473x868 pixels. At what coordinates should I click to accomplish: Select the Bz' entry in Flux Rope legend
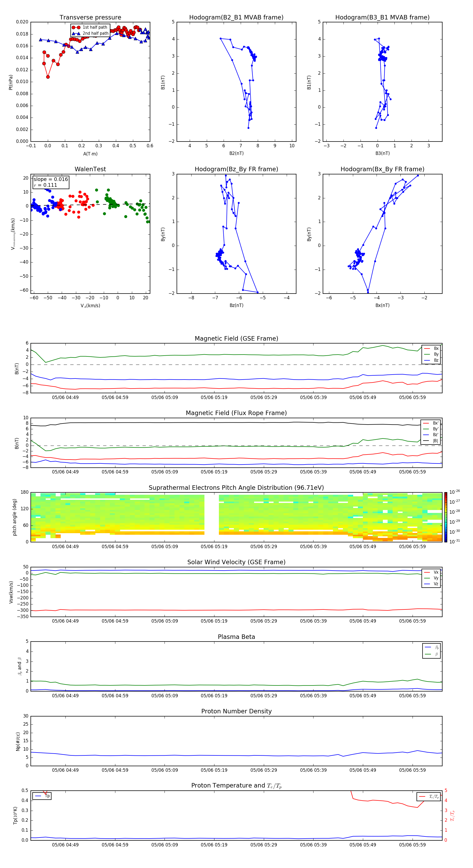click(x=431, y=435)
